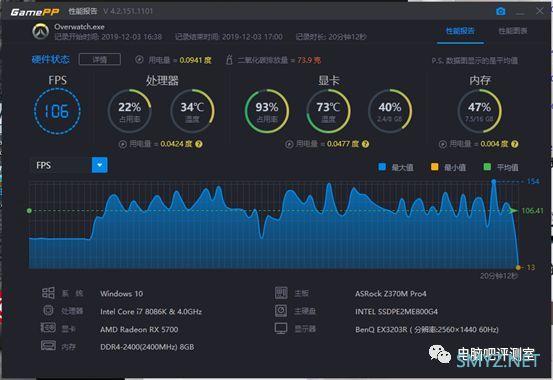The height and width of the screenshot is (380, 553).
Task: Switch to the 性能图表 tab
Action: pos(513,31)
